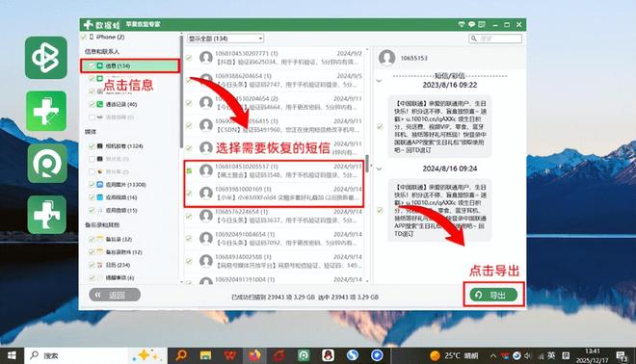Open the 【今日头条】 验证码2747 message dated 2024/9/5
This screenshot has height=364, width=636.
(x=275, y=80)
